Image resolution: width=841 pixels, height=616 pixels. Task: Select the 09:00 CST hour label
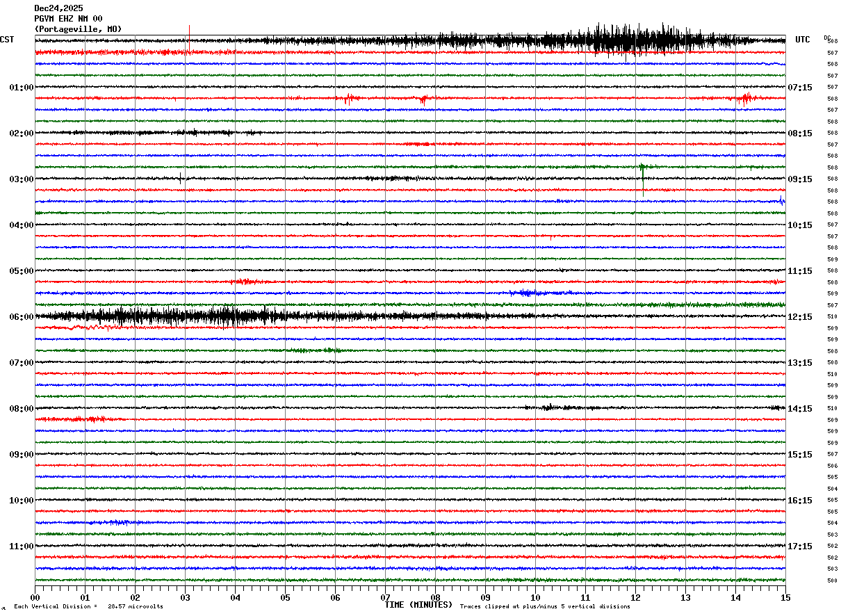(22, 455)
